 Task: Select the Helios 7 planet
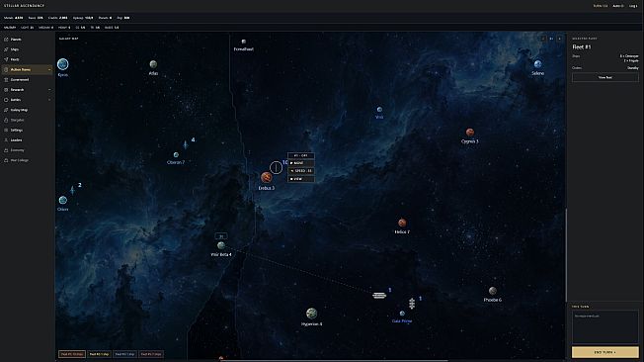(x=402, y=223)
